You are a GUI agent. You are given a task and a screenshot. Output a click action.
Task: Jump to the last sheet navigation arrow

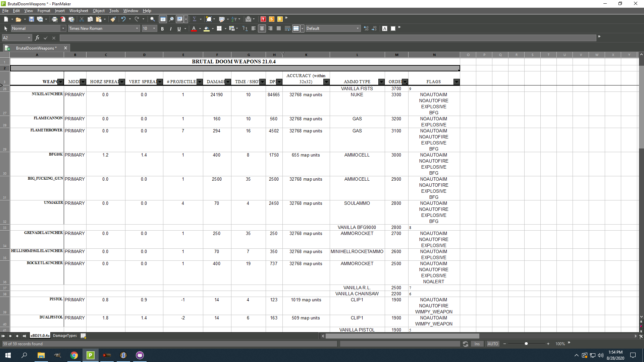pos(24,336)
